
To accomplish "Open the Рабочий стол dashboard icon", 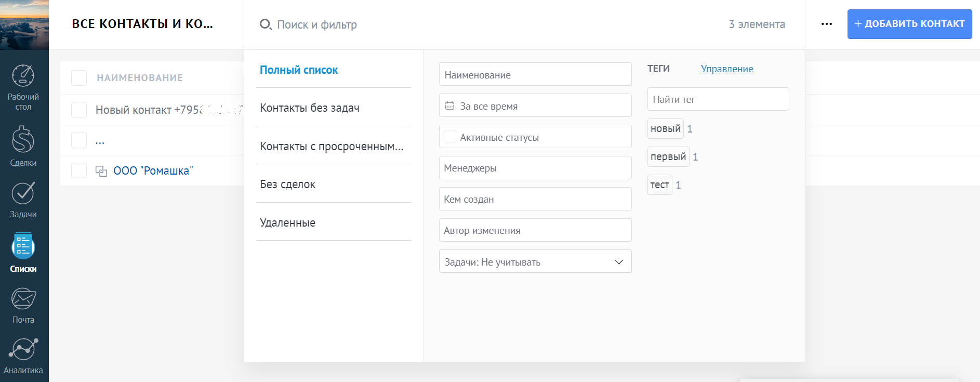I will [23, 76].
